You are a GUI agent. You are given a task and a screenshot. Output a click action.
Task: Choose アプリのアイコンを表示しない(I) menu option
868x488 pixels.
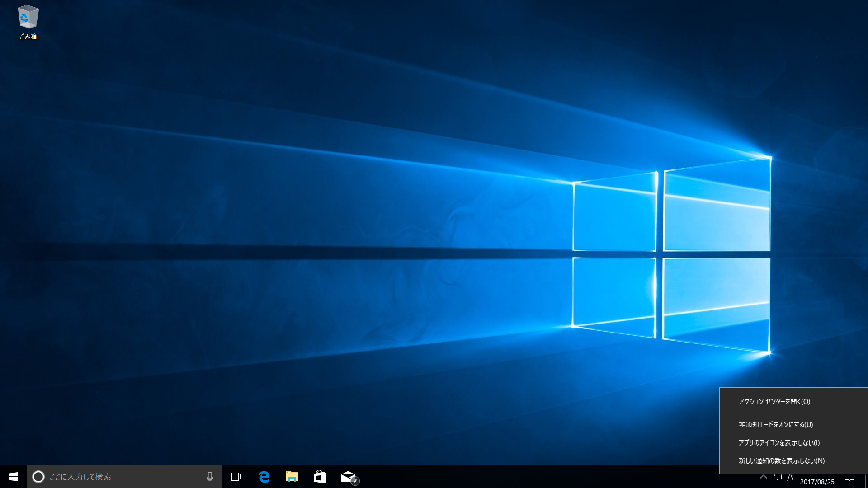pyautogui.click(x=779, y=443)
